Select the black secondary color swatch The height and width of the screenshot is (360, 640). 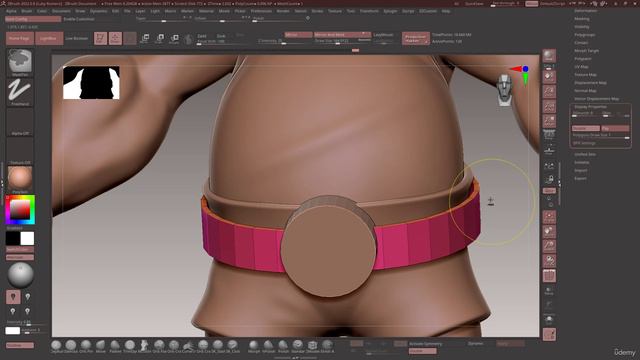[x=13, y=238]
